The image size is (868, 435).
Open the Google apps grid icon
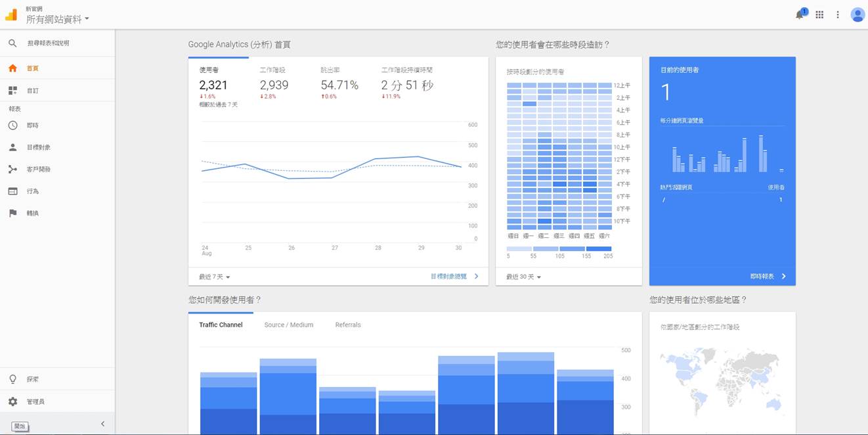click(819, 14)
